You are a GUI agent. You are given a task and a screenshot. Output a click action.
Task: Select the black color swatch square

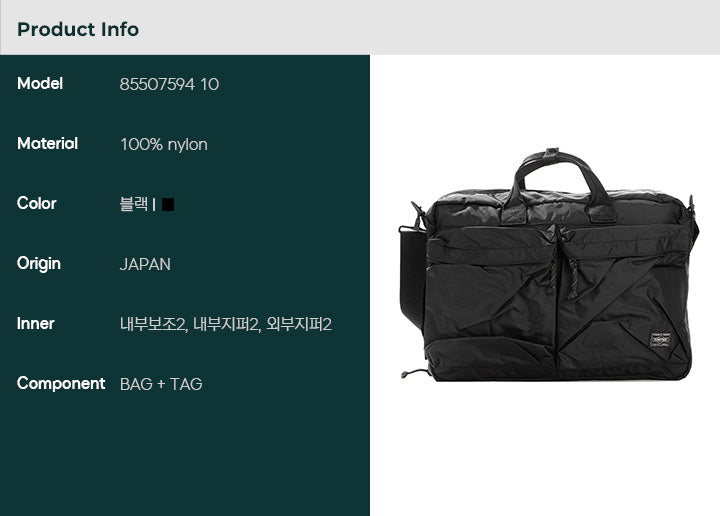168,204
